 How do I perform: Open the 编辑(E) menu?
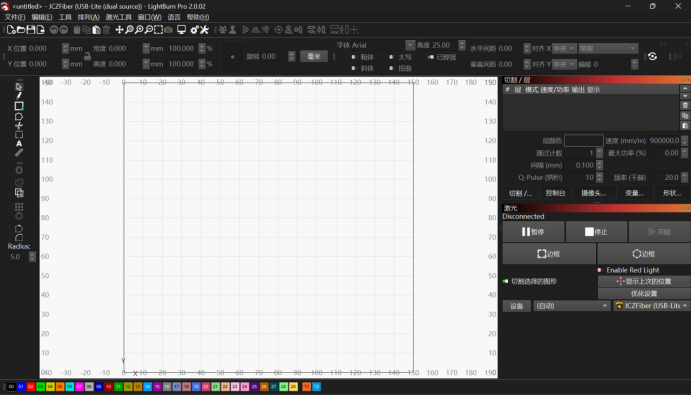(42, 17)
